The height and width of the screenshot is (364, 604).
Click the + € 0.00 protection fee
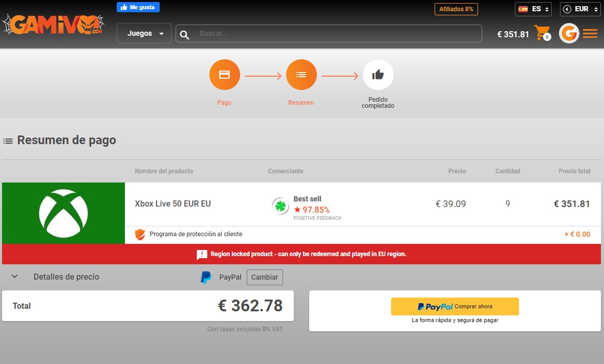[x=577, y=234]
